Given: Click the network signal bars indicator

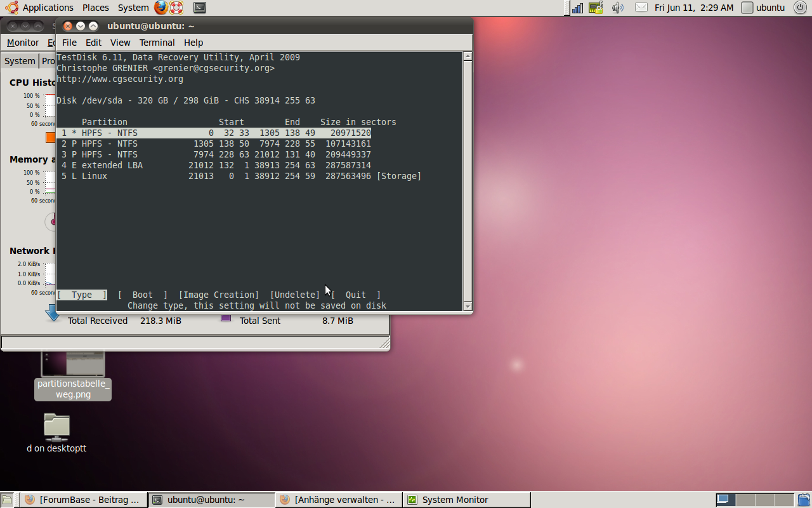Looking at the screenshot, I should 577,8.
